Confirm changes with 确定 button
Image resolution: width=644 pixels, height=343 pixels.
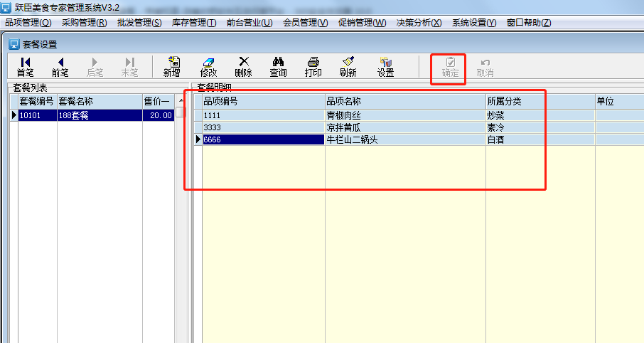450,67
